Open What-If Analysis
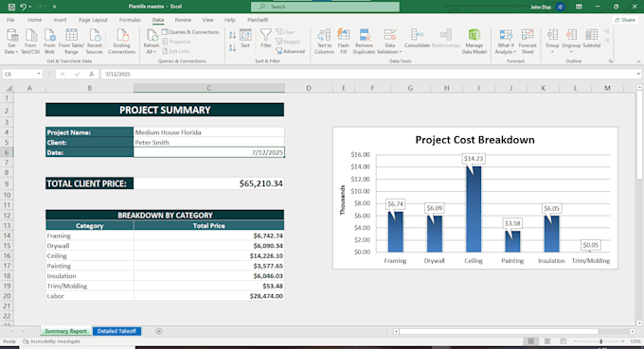Viewport: 644px width, 349px height. point(506,42)
